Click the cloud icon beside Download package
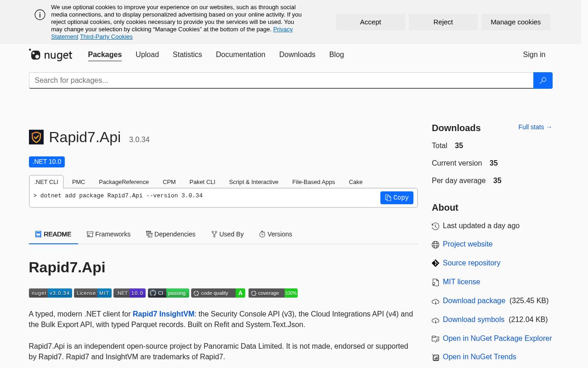 tap(435, 301)
